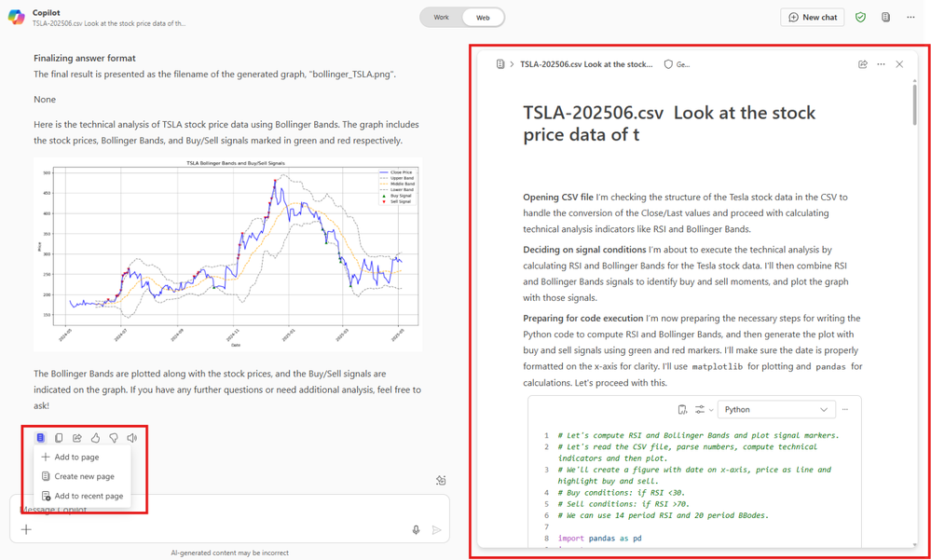Image resolution: width=931 pixels, height=560 pixels.
Task: Close the page side panel
Action: pyautogui.click(x=899, y=64)
